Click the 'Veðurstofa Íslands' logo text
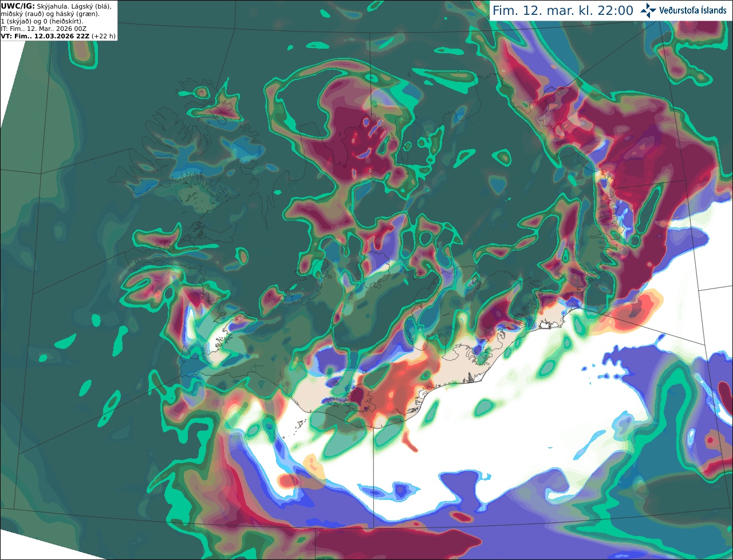 coord(692,10)
